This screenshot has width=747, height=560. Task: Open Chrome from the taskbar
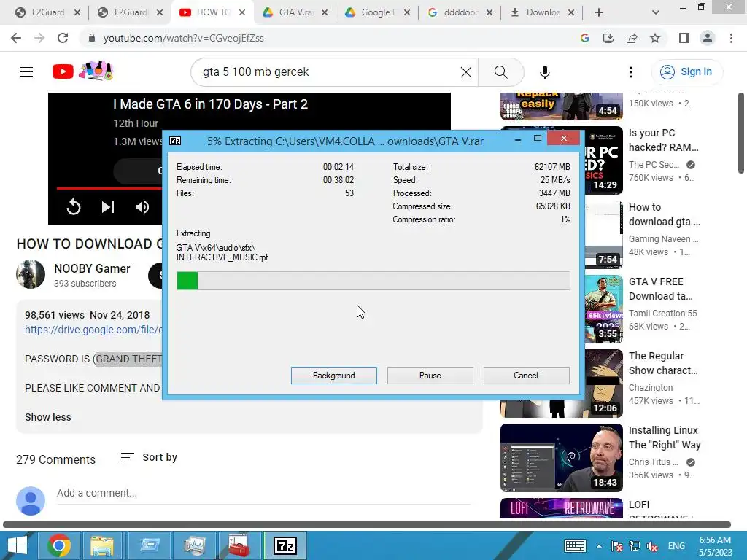[59, 545]
